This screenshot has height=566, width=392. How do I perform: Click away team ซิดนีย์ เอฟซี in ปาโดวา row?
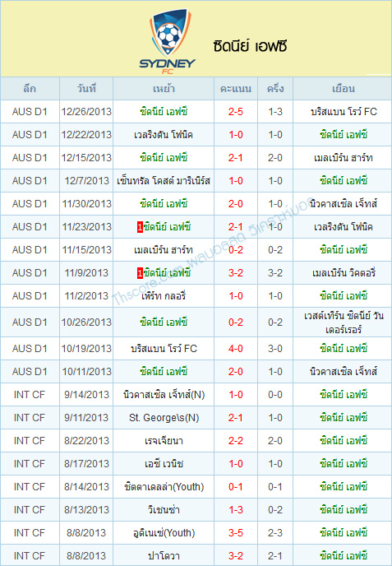[x=344, y=556]
